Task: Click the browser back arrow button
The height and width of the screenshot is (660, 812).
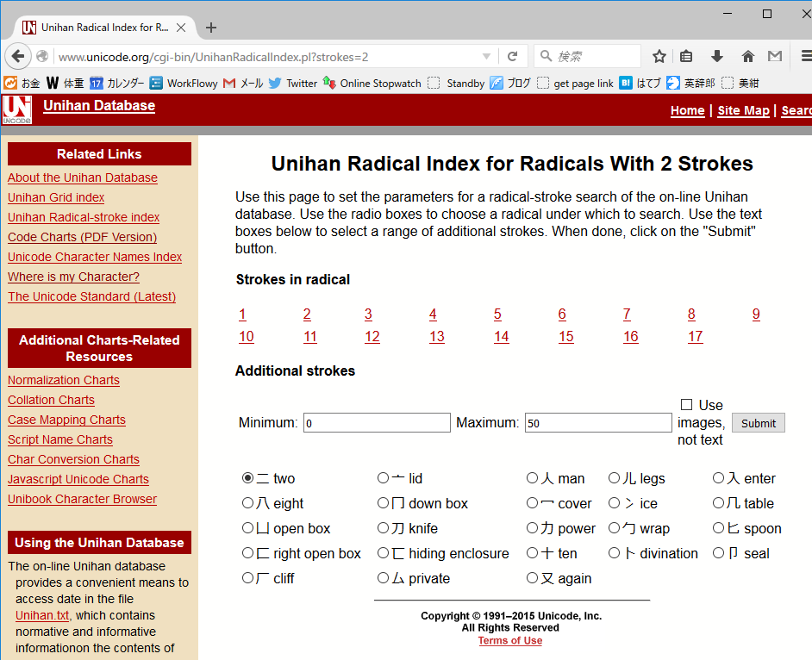Action: click(17, 56)
